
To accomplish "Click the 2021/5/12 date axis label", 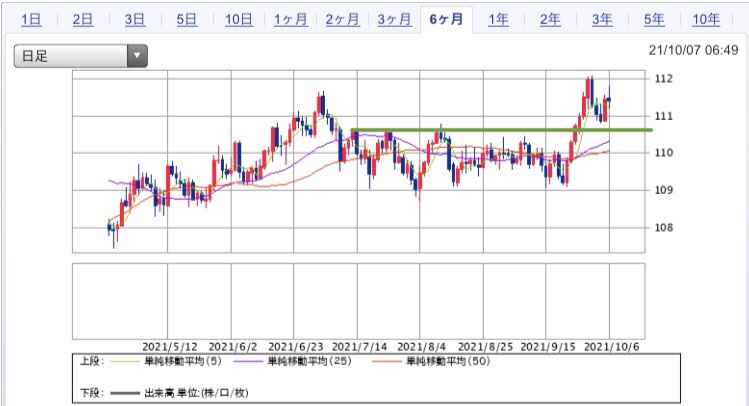I will coord(170,347).
